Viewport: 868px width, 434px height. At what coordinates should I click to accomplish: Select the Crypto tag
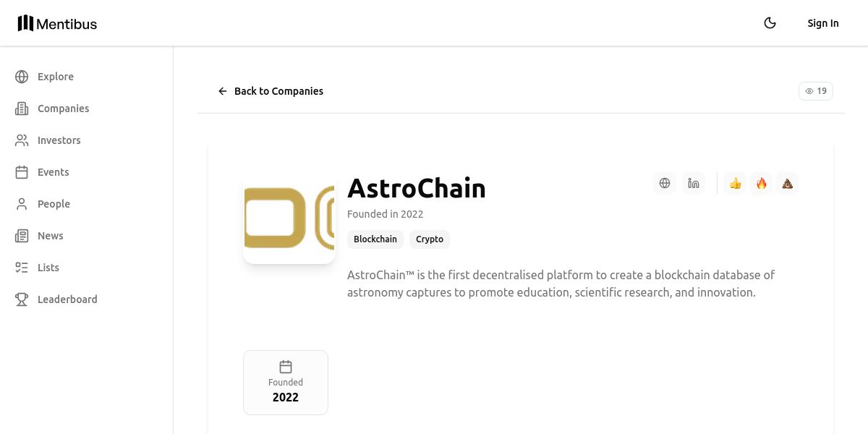click(430, 239)
